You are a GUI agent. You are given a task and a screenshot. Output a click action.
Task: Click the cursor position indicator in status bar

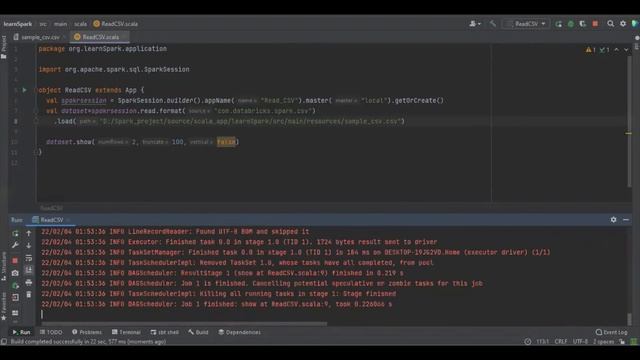542,342
